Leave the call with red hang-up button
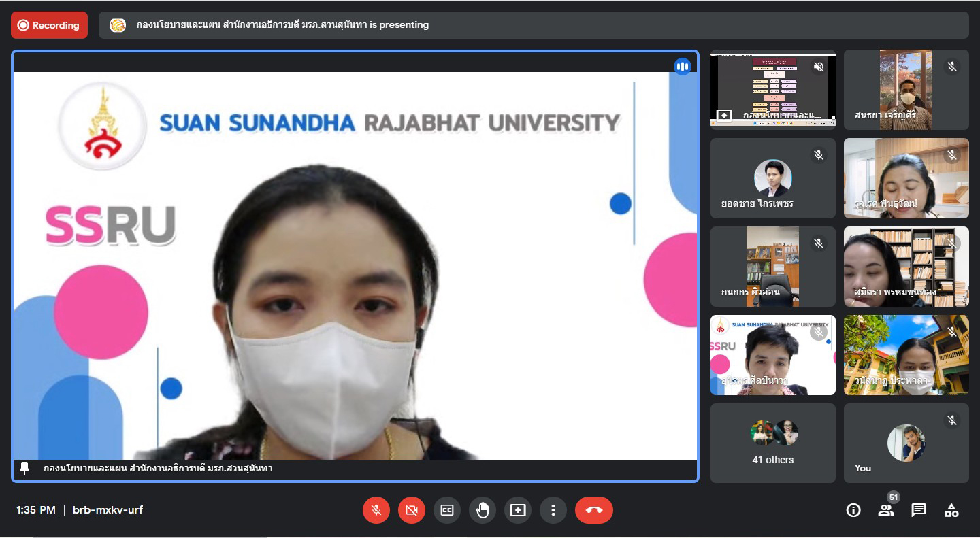The height and width of the screenshot is (538, 980). (593, 510)
